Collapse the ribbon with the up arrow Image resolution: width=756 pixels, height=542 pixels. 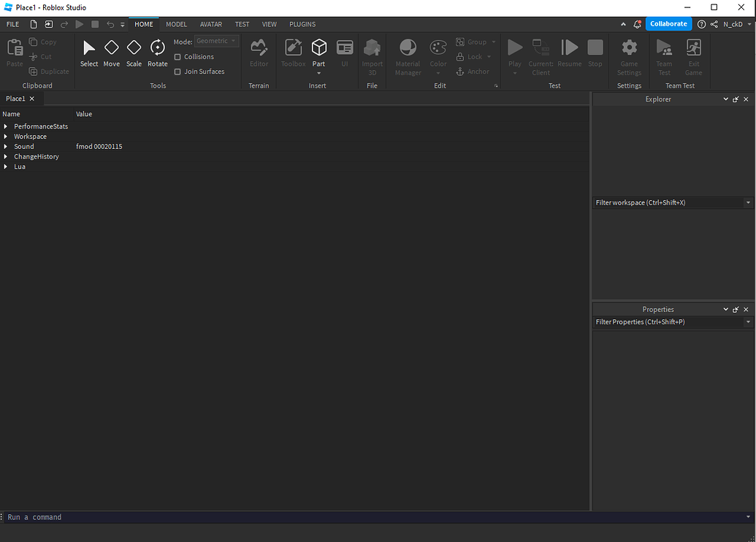pyautogui.click(x=623, y=24)
